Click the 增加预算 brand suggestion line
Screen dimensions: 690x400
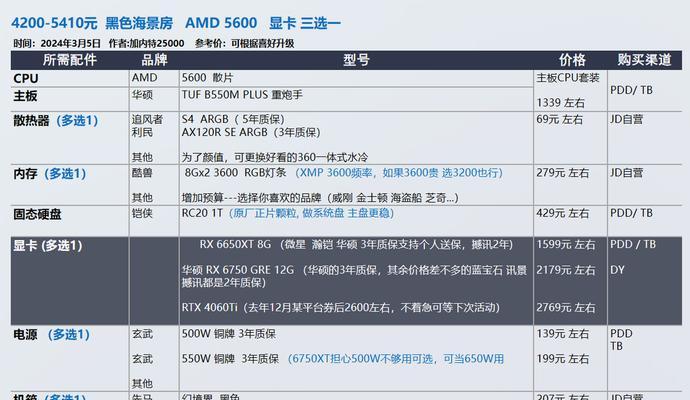[320, 198]
